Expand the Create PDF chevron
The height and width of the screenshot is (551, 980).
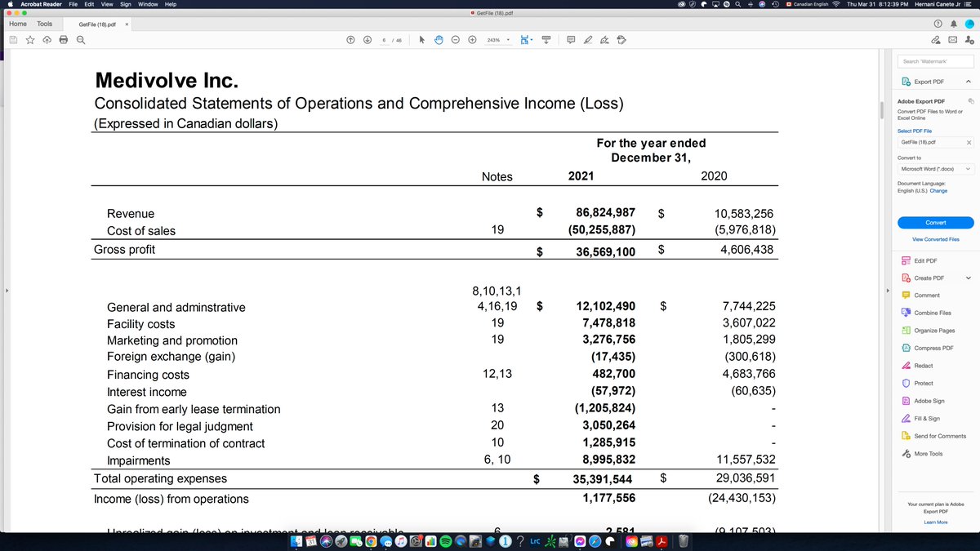(969, 278)
